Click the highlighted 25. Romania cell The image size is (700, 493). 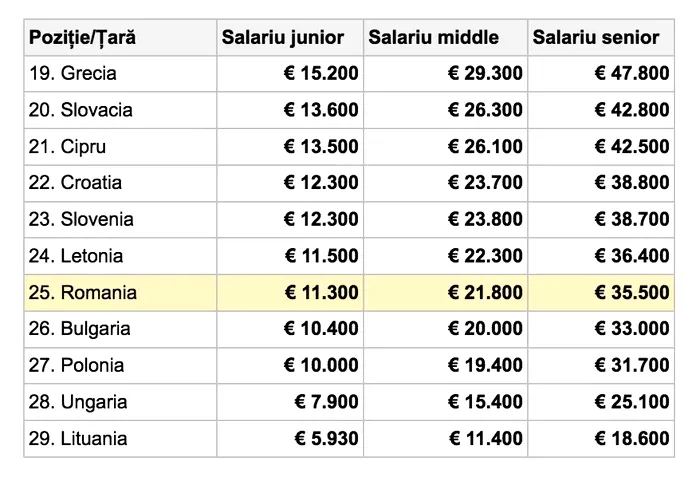83,293
